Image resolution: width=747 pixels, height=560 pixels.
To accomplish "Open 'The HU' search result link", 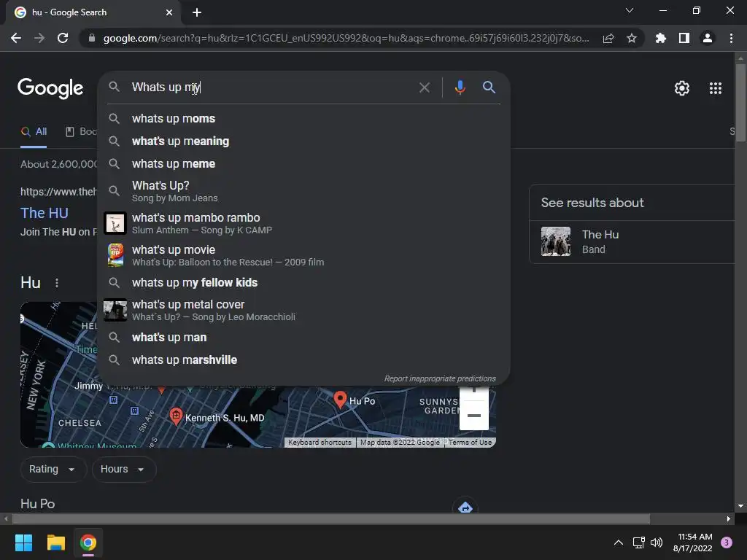I will point(44,213).
